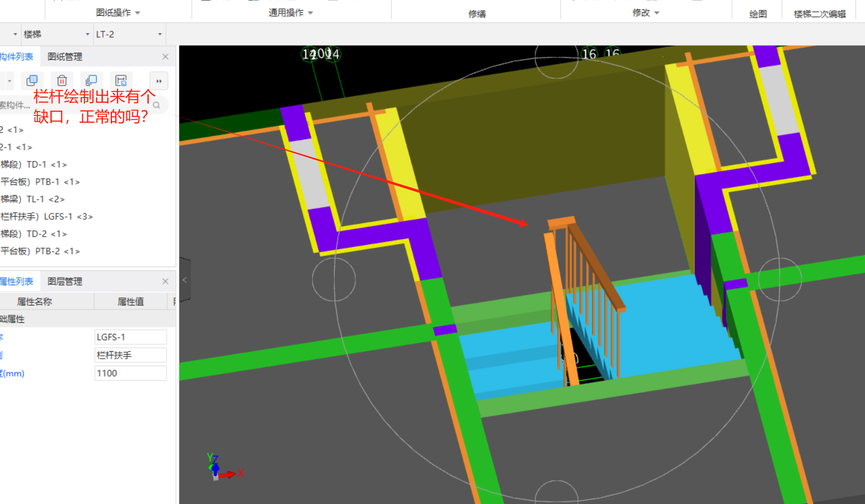Viewport: 865px width, 504px height.
Task: Switch to the 图纸管理 tab
Action: tap(65, 57)
